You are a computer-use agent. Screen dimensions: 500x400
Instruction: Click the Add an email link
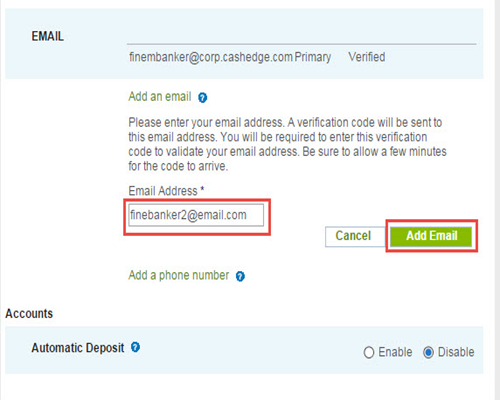tap(160, 97)
